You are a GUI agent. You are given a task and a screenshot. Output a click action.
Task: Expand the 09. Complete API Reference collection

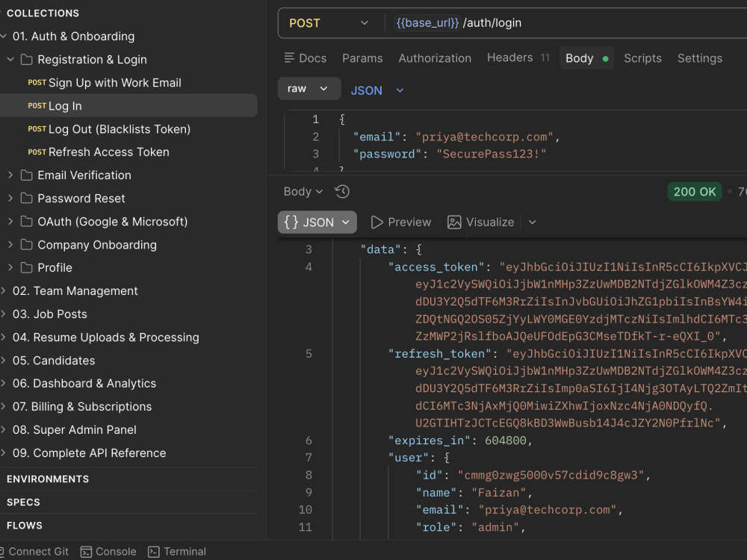pyautogui.click(x=4, y=453)
